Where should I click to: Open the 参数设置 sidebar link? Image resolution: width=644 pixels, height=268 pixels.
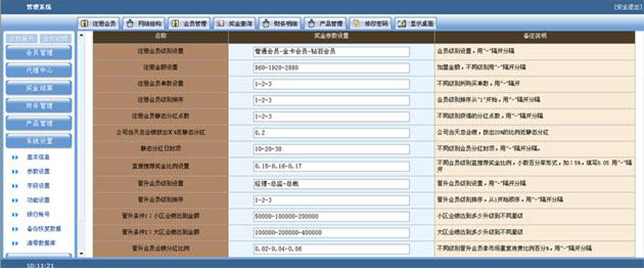(x=38, y=171)
